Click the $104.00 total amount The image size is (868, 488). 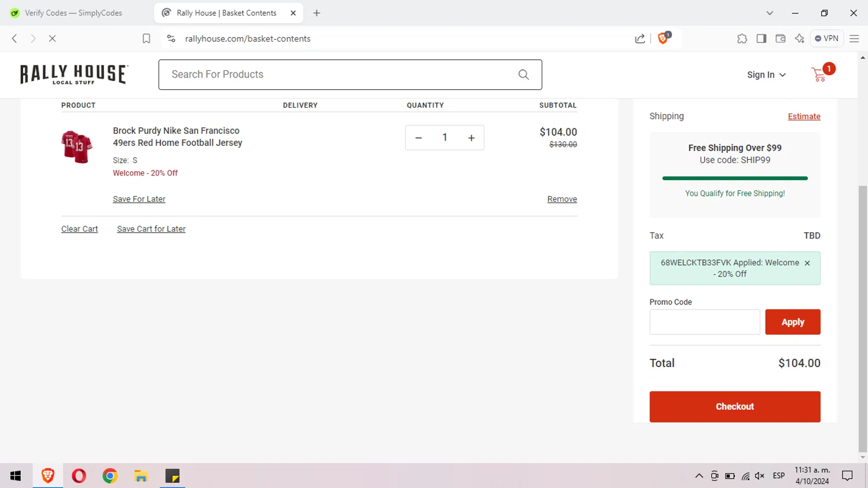(799, 364)
